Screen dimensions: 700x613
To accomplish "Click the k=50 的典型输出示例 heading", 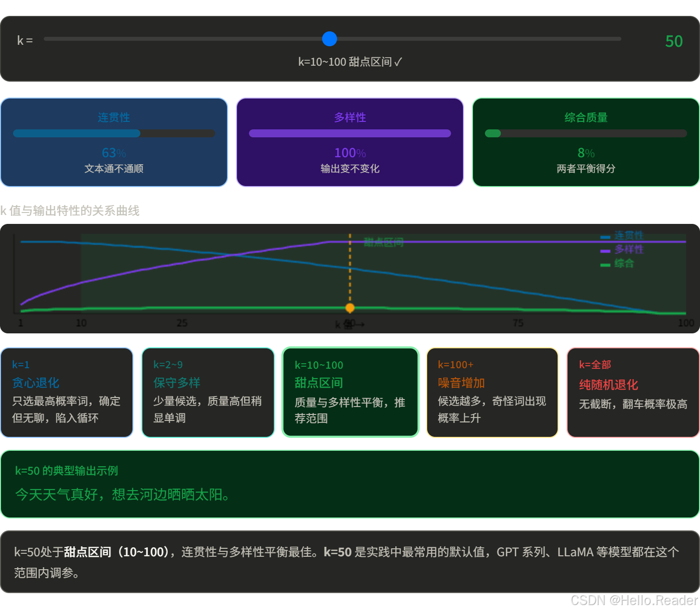I will (66, 471).
